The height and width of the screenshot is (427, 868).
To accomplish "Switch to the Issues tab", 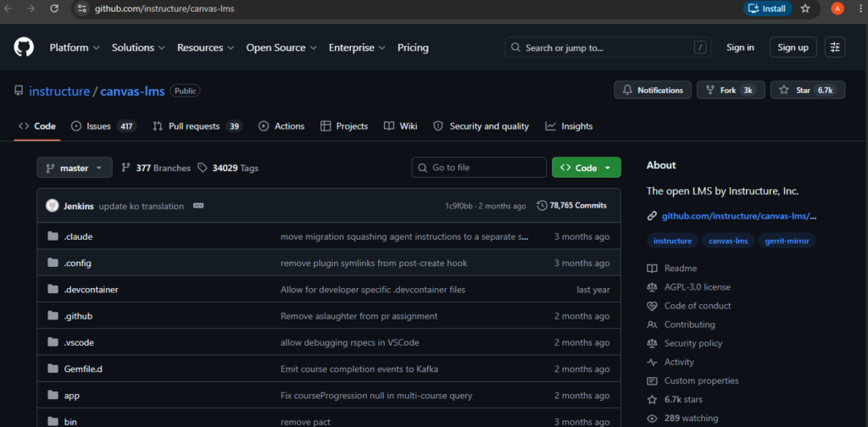I will pyautogui.click(x=104, y=126).
